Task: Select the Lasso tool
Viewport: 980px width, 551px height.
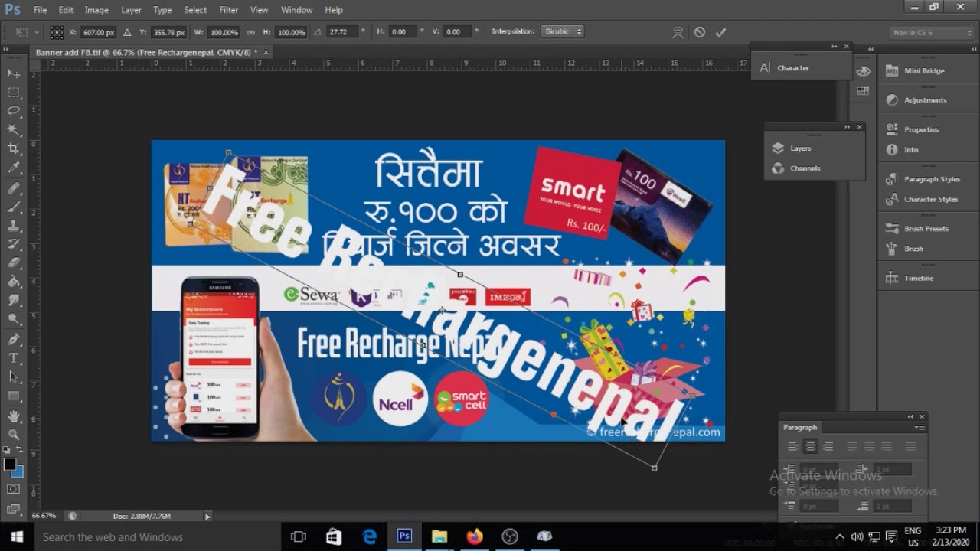Action: pos(14,112)
